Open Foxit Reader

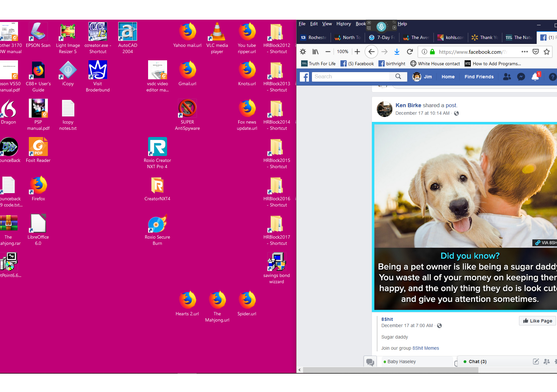tap(38, 147)
